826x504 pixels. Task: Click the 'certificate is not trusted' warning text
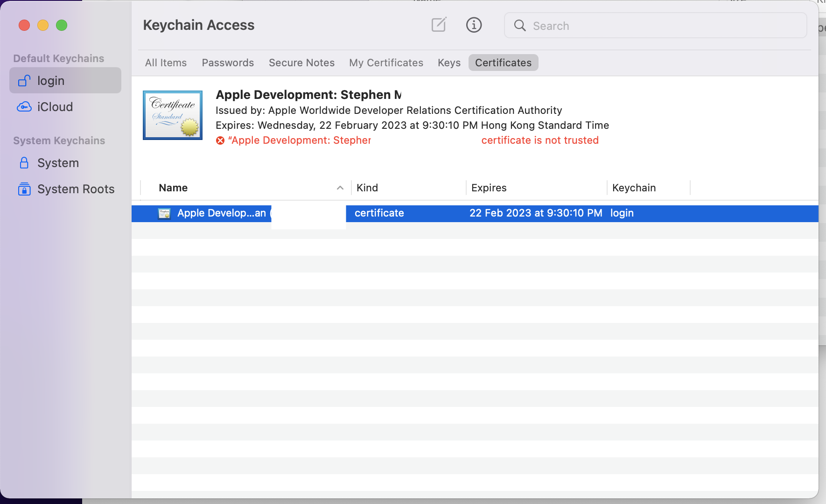[x=540, y=140]
